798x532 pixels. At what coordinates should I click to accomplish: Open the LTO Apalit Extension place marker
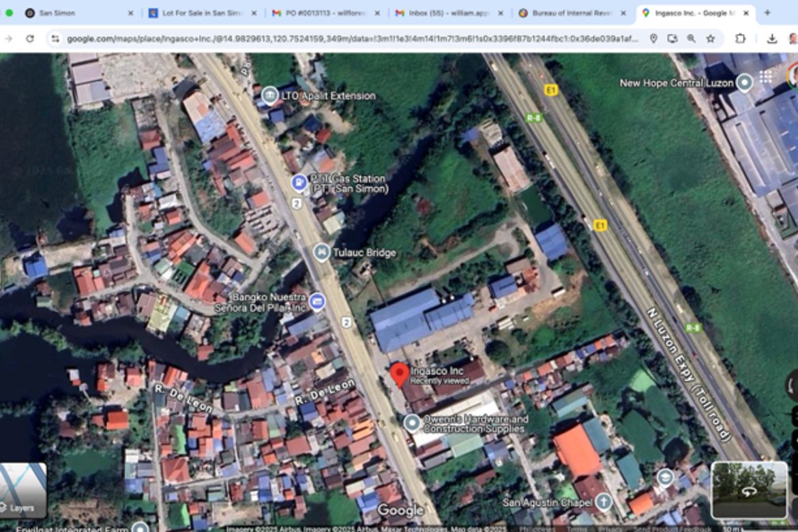(269, 95)
